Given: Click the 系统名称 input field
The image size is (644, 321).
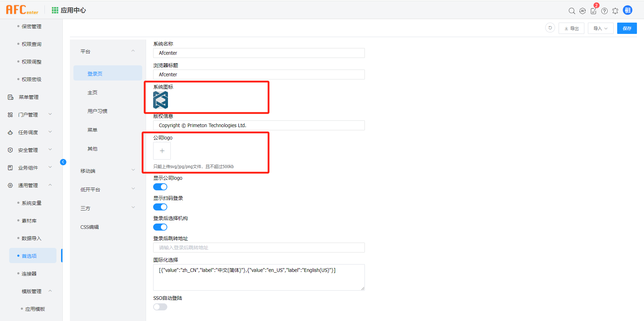Looking at the screenshot, I should click(x=259, y=53).
